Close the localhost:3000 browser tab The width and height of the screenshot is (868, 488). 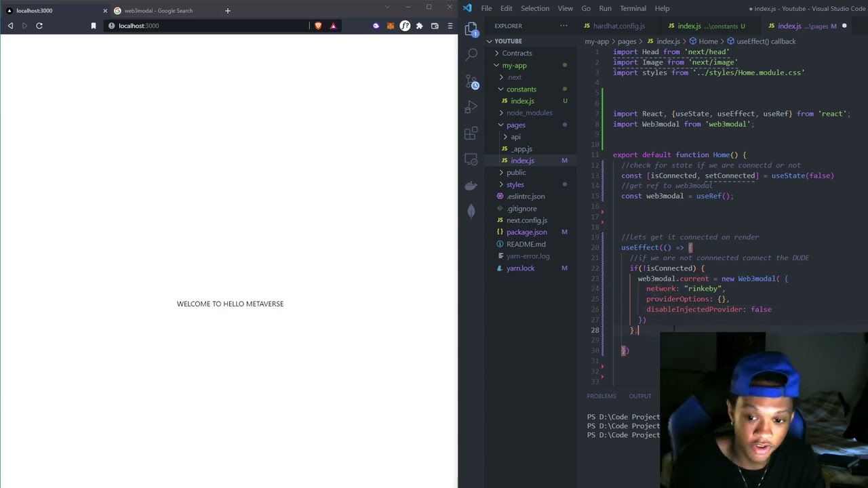(105, 10)
